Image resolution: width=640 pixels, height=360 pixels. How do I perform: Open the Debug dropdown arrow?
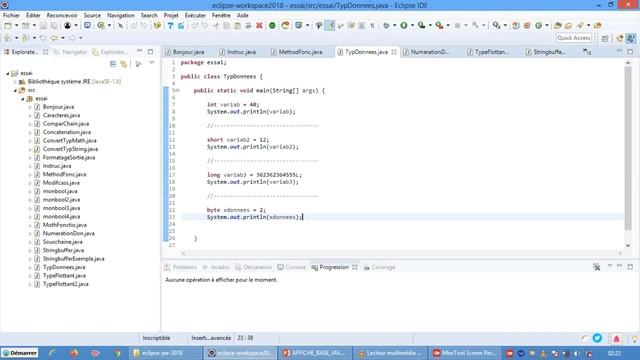395,25
